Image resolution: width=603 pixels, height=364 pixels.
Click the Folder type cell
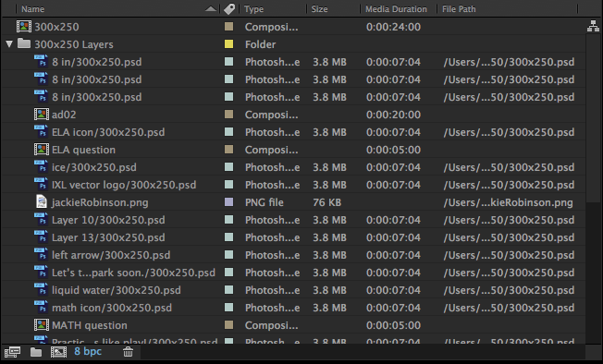(x=261, y=44)
